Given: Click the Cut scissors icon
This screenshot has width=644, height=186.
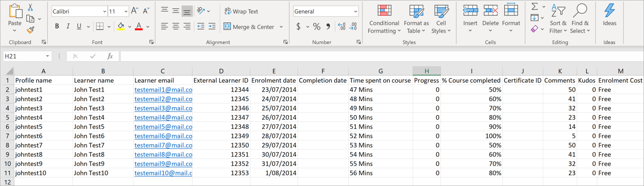Looking at the screenshot, I should [x=30, y=7].
